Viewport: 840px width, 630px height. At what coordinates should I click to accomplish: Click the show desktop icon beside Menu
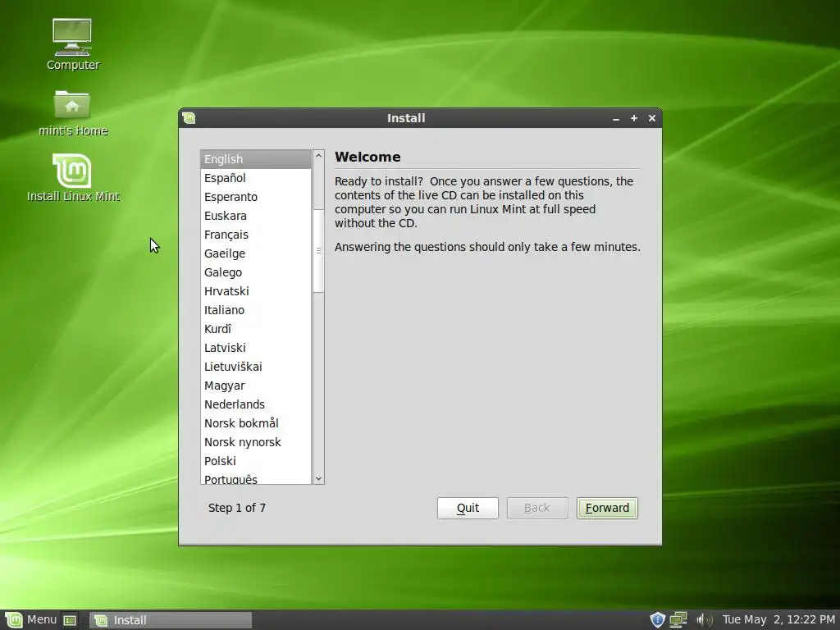click(70, 620)
